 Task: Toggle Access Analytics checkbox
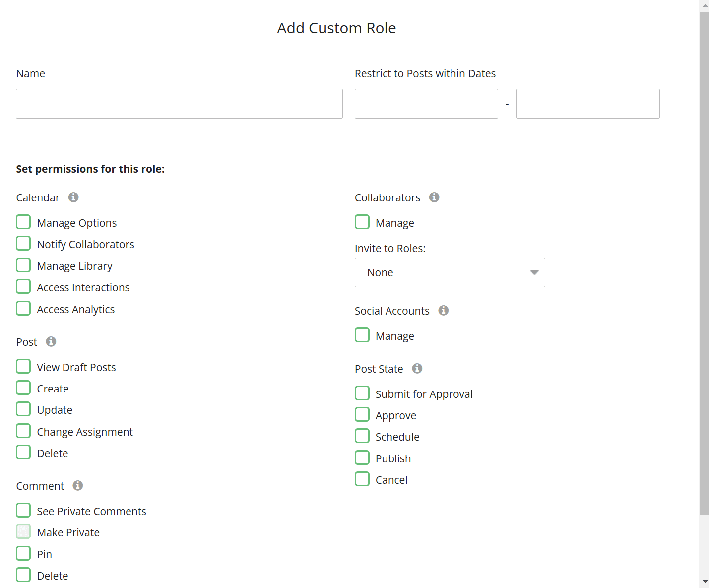click(23, 308)
